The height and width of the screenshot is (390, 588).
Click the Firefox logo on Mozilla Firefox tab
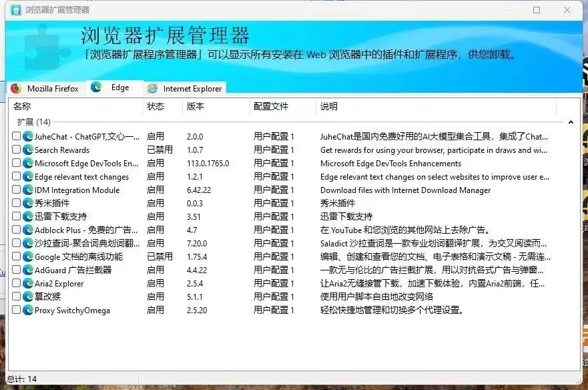tap(16, 88)
